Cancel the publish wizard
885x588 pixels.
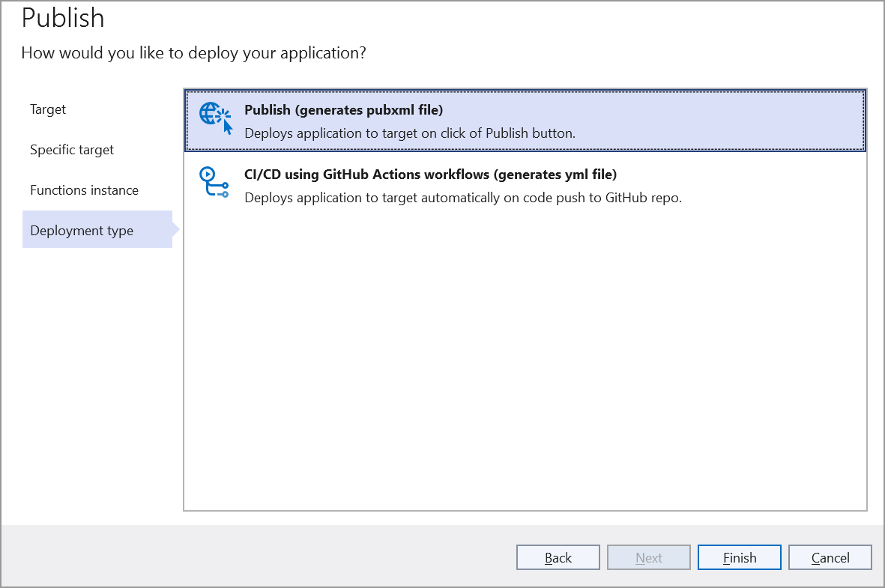coord(830,557)
